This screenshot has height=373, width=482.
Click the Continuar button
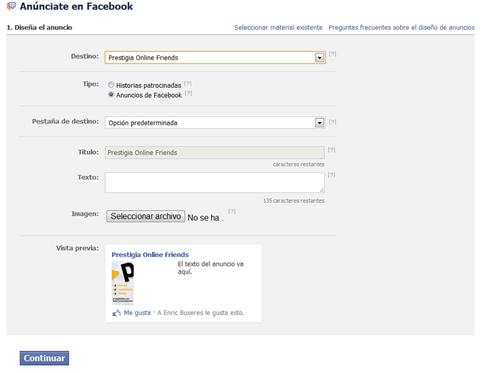(x=44, y=358)
